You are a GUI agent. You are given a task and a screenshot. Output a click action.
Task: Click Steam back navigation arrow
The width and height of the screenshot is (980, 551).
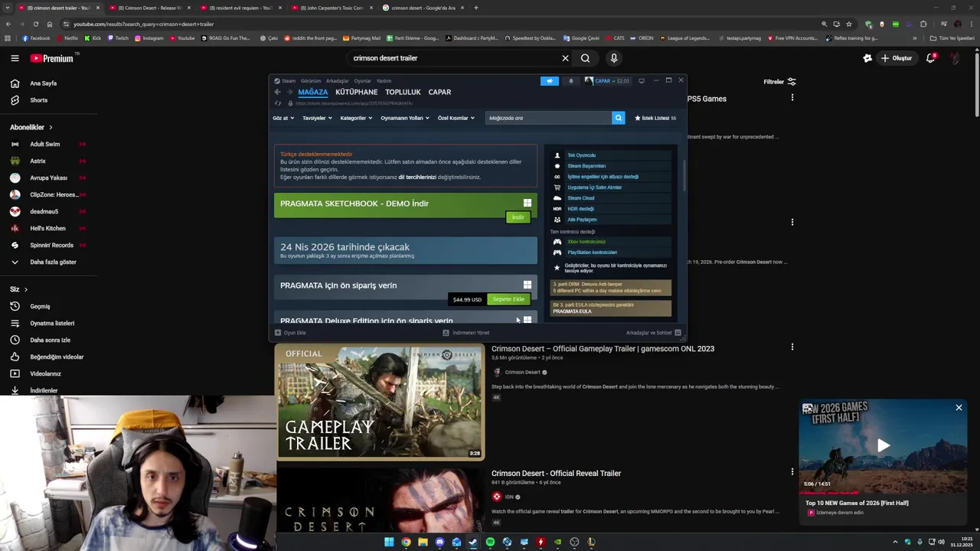click(x=277, y=92)
